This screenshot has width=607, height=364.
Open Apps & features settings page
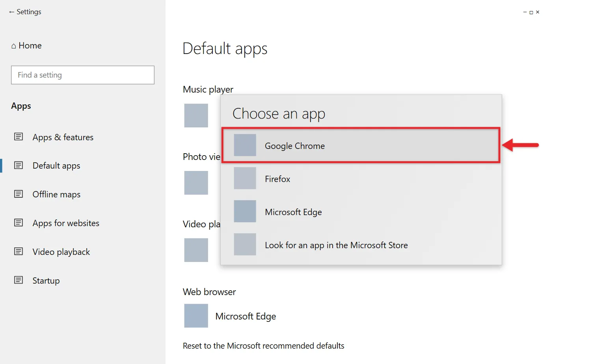tap(63, 137)
